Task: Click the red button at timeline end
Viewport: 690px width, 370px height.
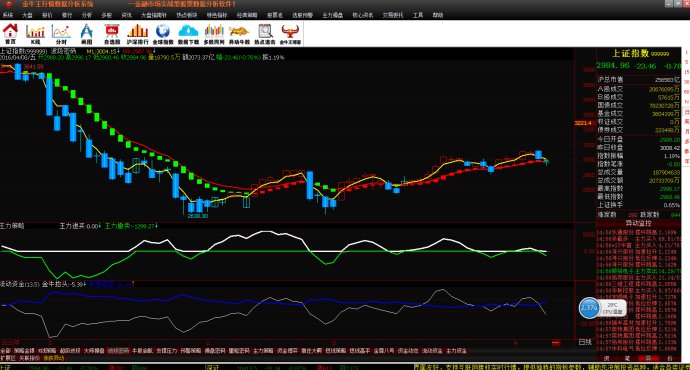Action: pyautogui.click(x=556, y=342)
